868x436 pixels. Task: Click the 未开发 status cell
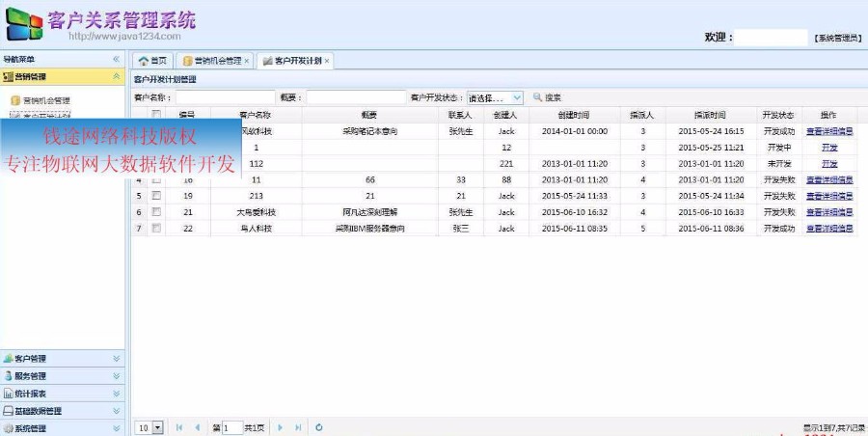point(778,163)
